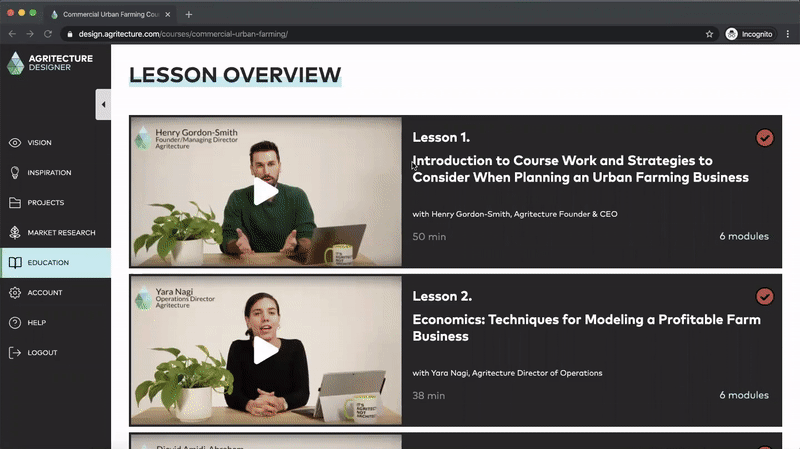Screen dimensions: 800x449
Task: Click the Account gear icon
Action: click(x=15, y=292)
